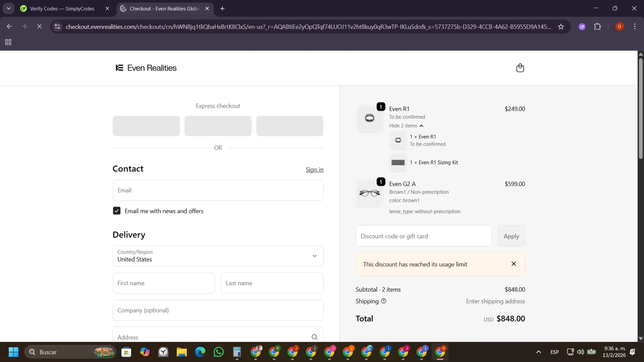Image resolution: width=644 pixels, height=362 pixels.
Task: Click the ESP language indicator
Action: click(x=554, y=352)
